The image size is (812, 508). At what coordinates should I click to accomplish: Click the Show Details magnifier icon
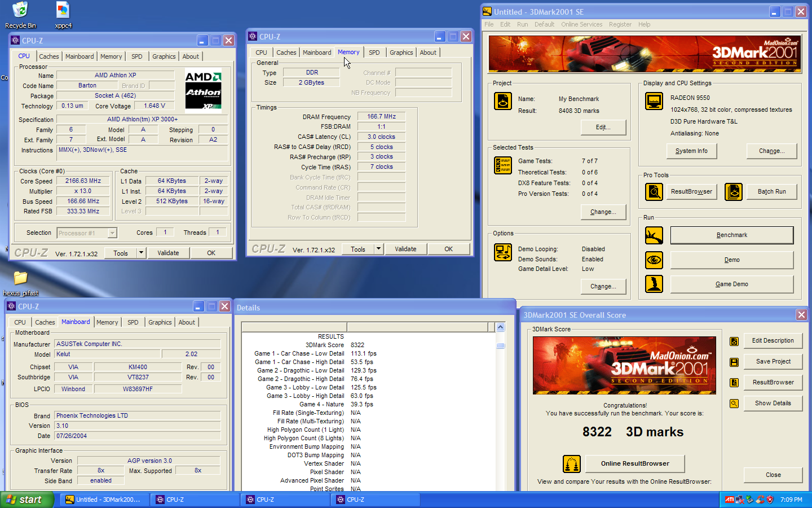734,404
